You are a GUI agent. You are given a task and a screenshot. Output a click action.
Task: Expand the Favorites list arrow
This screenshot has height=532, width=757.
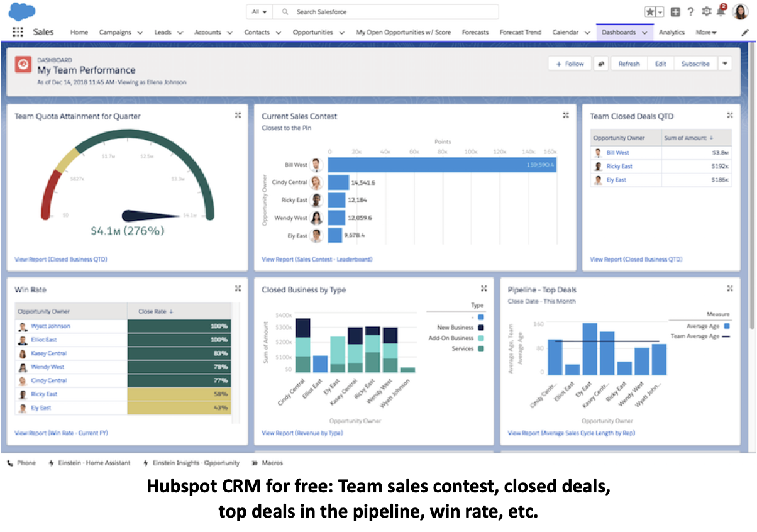coord(660,12)
